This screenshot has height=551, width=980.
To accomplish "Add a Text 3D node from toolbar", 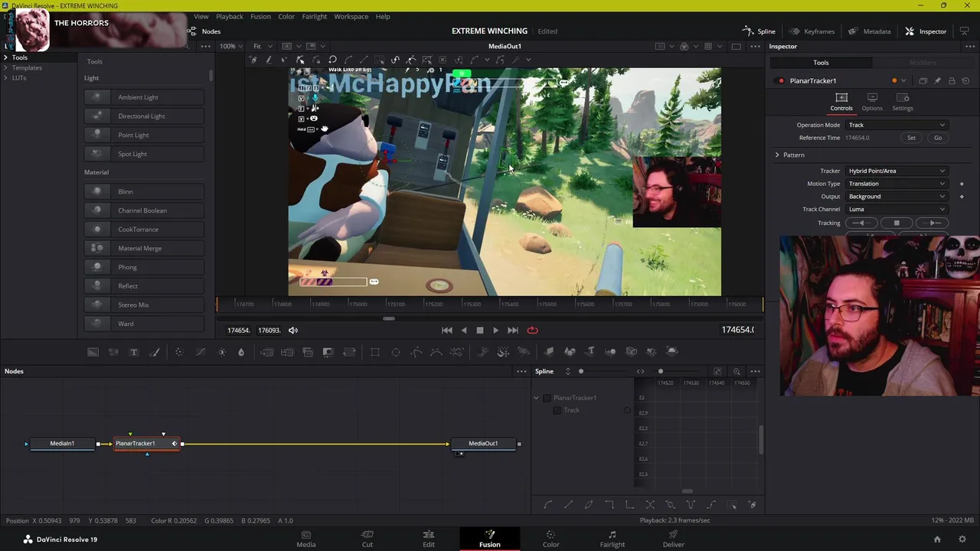I will [x=590, y=352].
